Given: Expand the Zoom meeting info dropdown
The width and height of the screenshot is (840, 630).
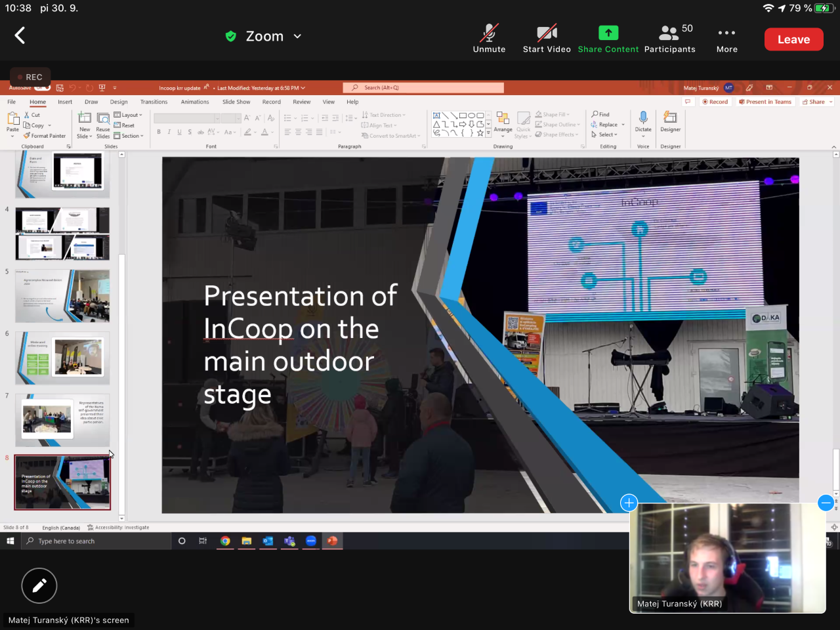Looking at the screenshot, I should point(297,36).
